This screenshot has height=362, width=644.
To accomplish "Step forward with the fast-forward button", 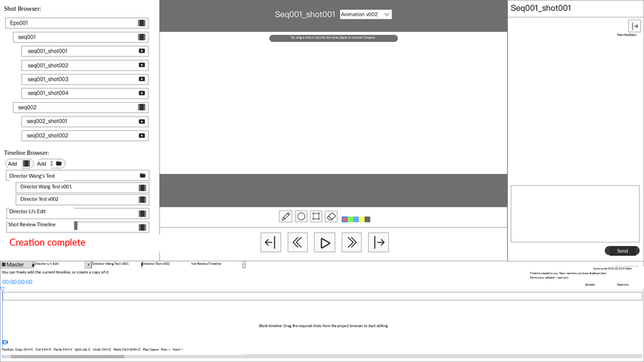I will click(x=351, y=243).
